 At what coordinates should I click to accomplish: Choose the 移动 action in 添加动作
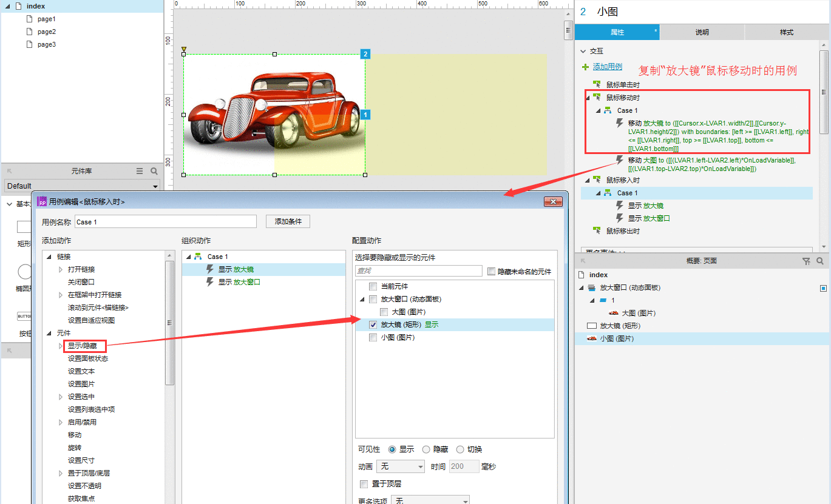click(75, 435)
